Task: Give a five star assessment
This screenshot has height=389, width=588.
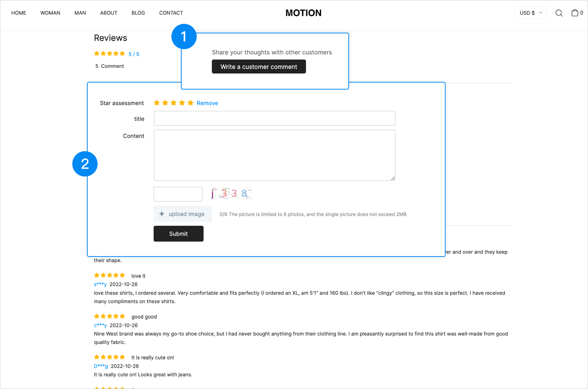Action: coord(190,103)
